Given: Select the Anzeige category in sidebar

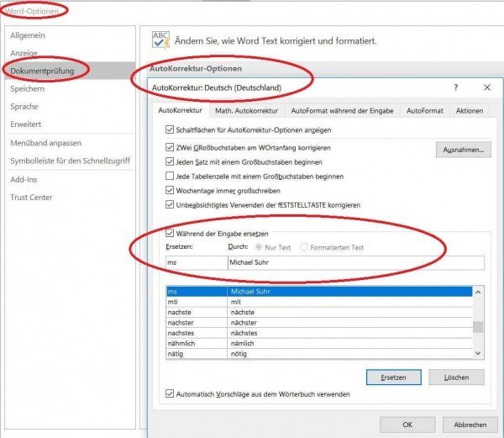Looking at the screenshot, I should 24,53.
